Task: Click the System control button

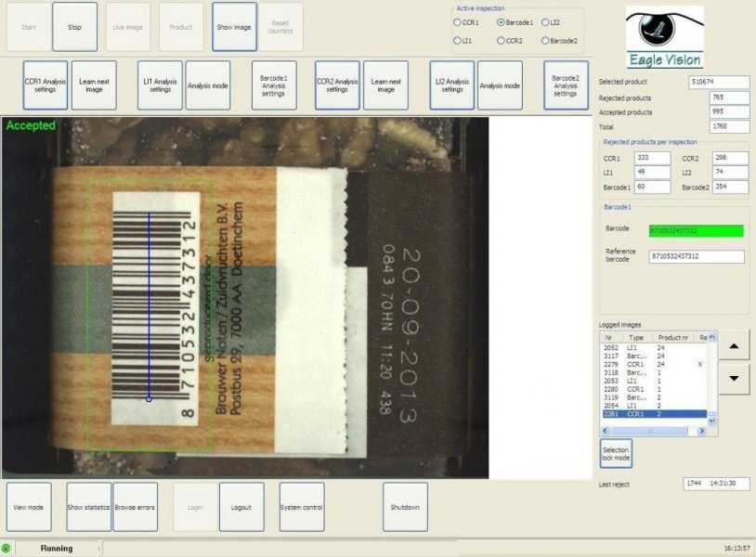Action: click(x=302, y=507)
